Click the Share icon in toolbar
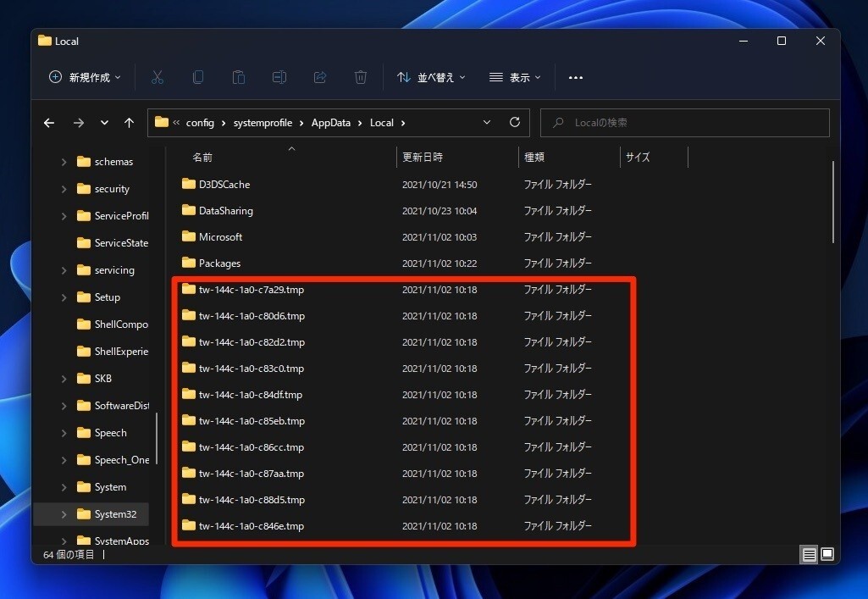 point(320,77)
